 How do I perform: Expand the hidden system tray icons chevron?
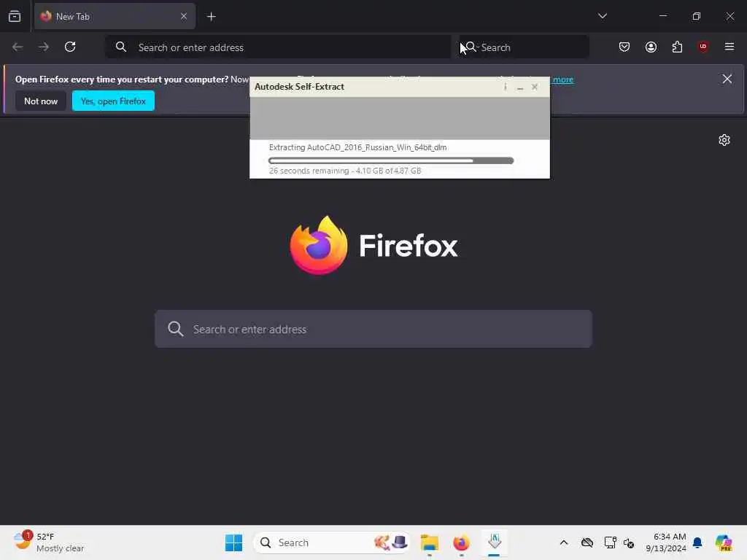[x=564, y=542]
